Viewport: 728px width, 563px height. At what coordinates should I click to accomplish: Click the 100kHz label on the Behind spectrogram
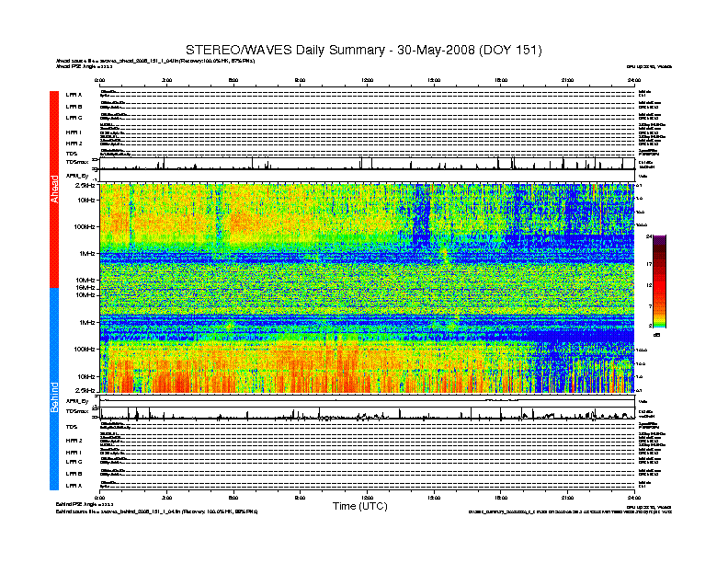85,350
